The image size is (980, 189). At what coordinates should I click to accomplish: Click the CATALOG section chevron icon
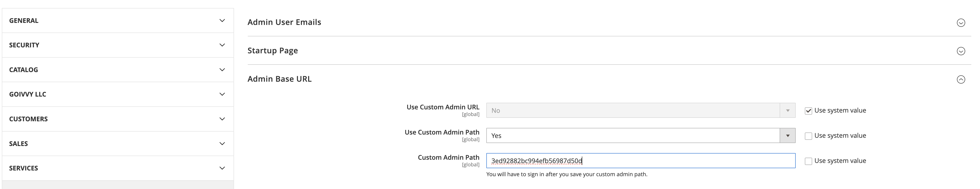pos(222,70)
